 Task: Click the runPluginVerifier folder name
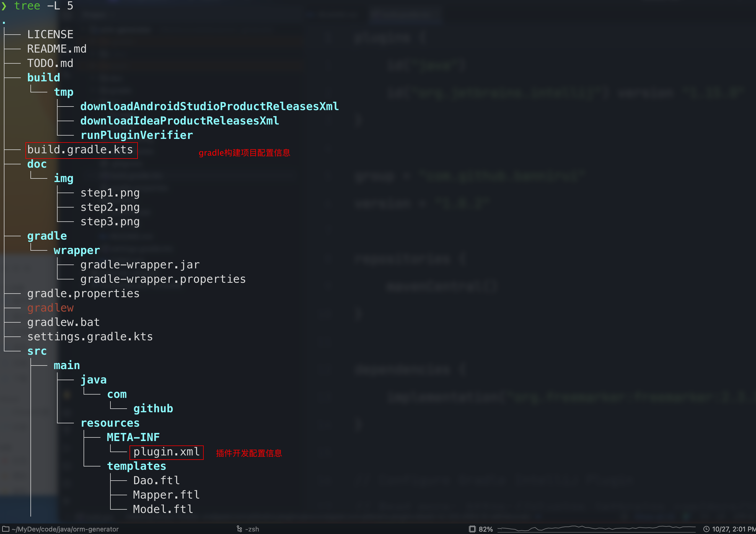137,135
